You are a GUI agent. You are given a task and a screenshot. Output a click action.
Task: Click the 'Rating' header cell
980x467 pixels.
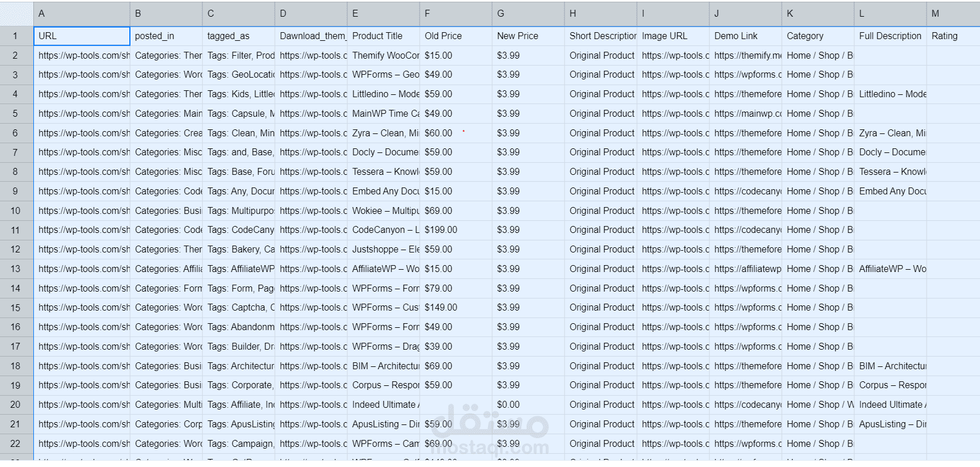point(953,36)
